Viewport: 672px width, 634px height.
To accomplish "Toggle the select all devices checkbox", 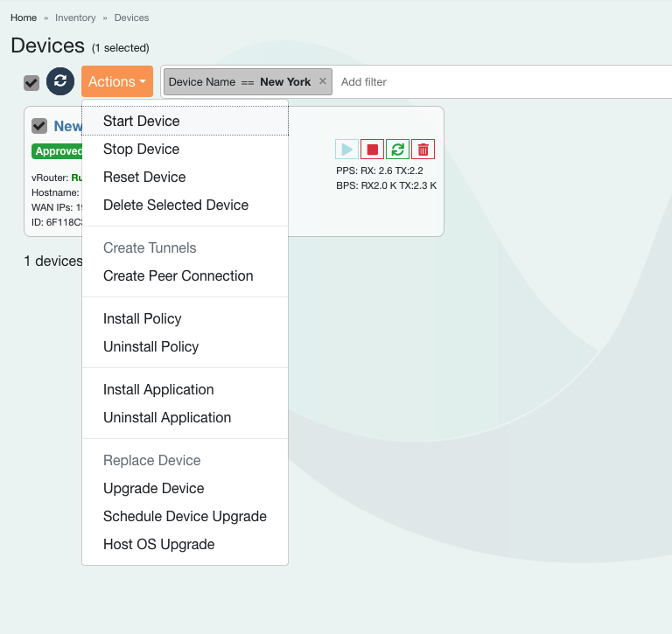I will click(x=31, y=82).
